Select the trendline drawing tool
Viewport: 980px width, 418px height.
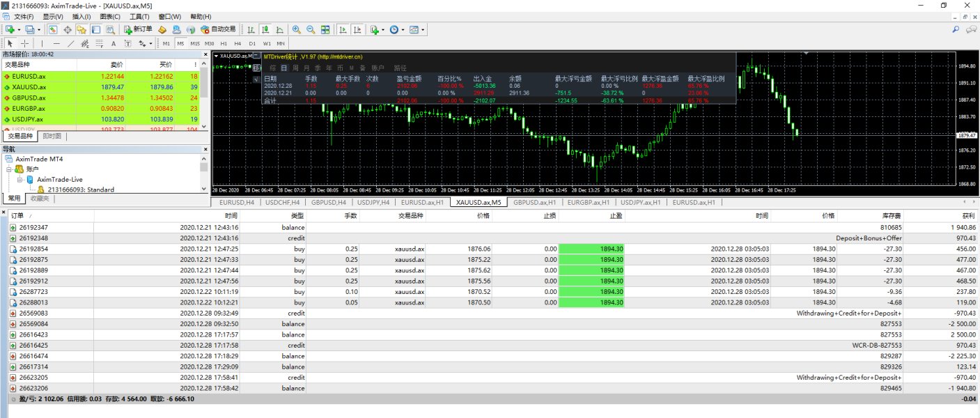click(70, 43)
